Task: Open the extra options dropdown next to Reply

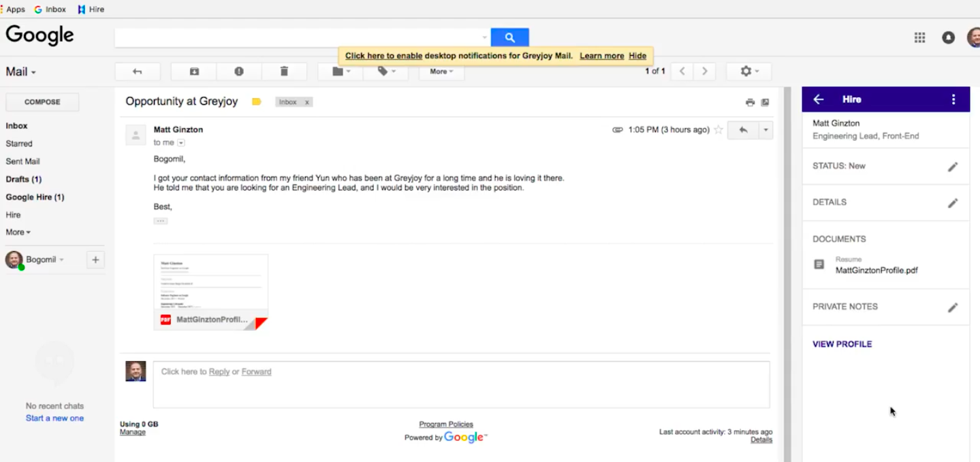Action: coord(766,130)
